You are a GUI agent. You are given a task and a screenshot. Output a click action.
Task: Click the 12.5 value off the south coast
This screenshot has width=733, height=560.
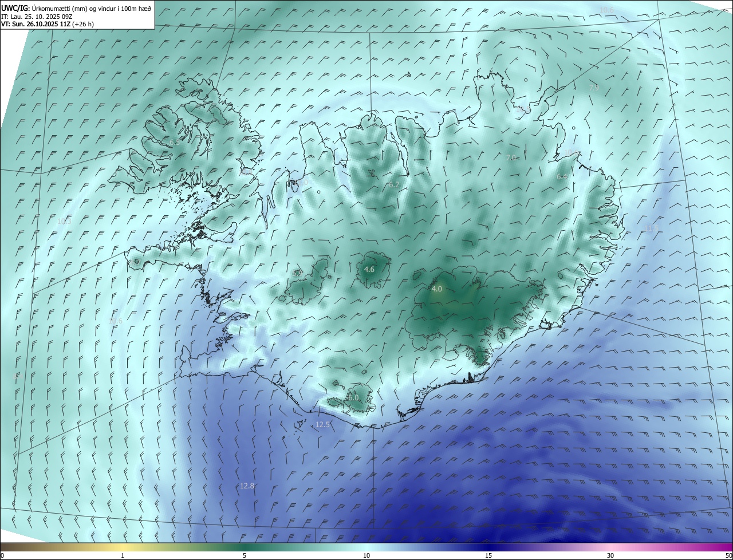[x=323, y=425]
